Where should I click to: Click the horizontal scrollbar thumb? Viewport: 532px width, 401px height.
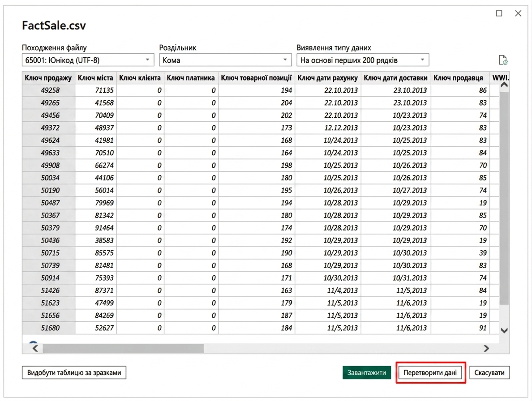[x=123, y=348]
